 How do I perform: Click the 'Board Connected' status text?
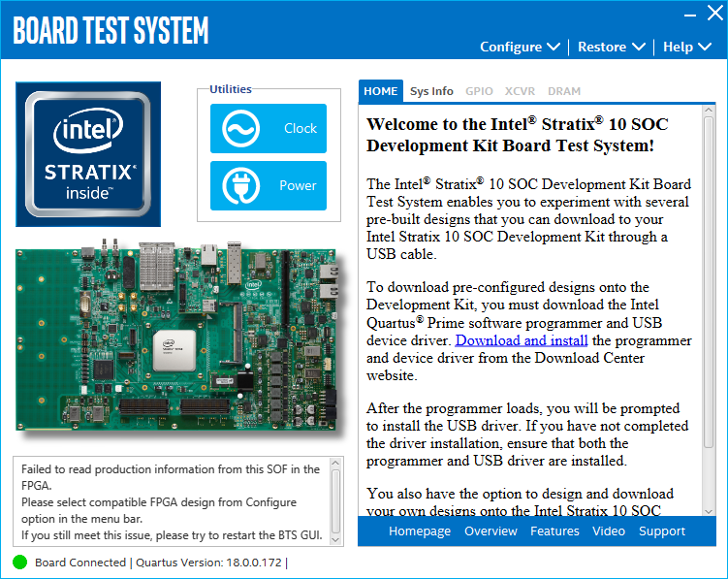pos(80,563)
